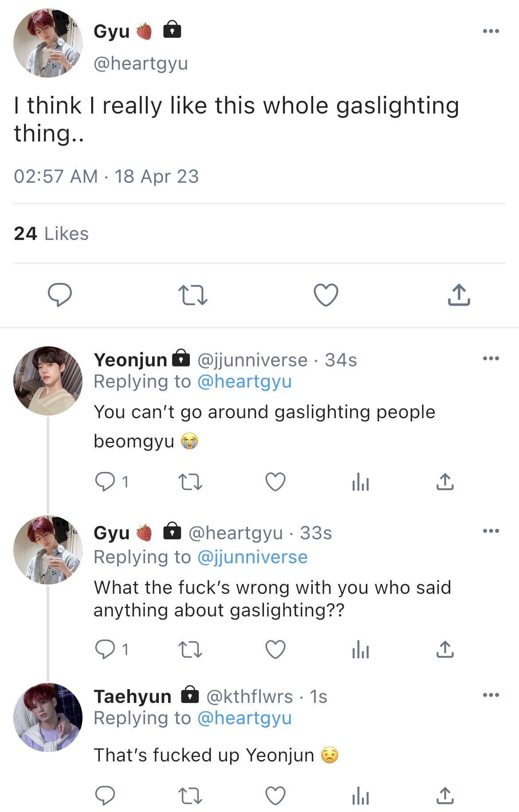This screenshot has height=812, width=519.
Task: Retweet the main gaslighting tweet
Action: pos(193,295)
